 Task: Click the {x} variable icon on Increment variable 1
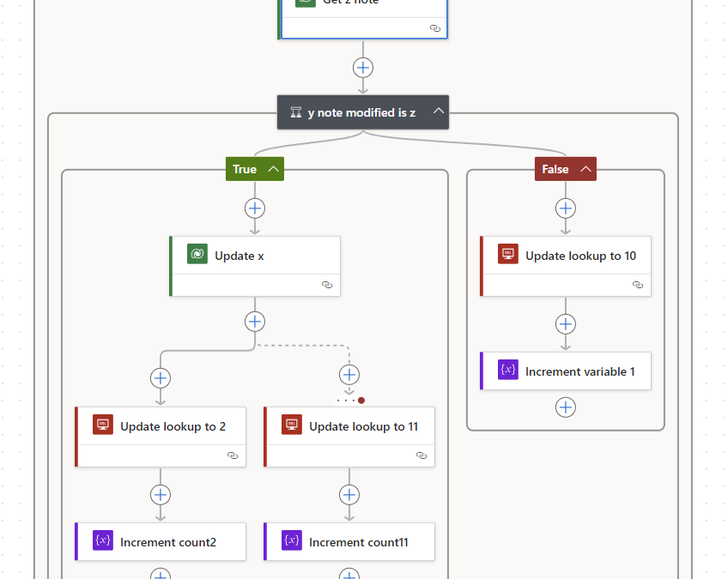[x=507, y=371]
